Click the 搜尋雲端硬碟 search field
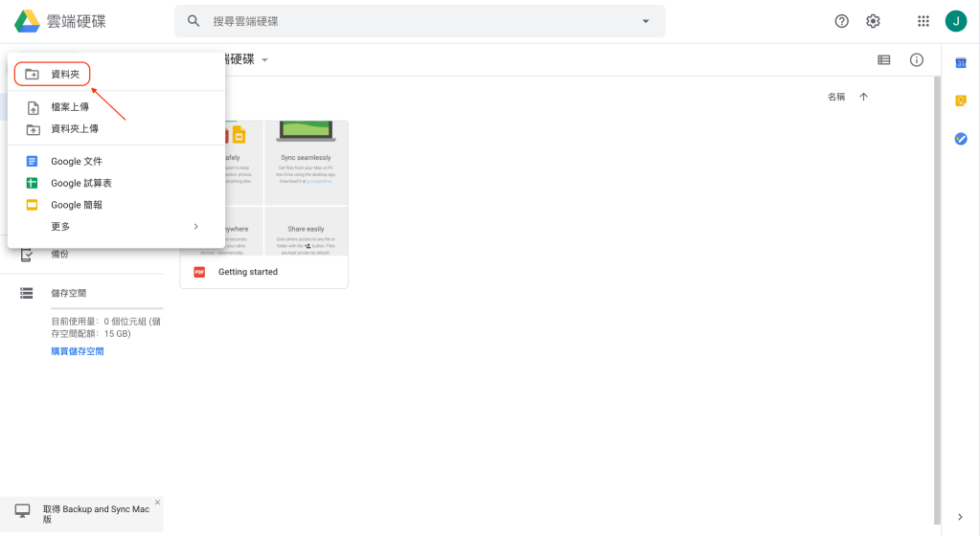Image resolution: width=980 pixels, height=536 pixels. coord(412,21)
